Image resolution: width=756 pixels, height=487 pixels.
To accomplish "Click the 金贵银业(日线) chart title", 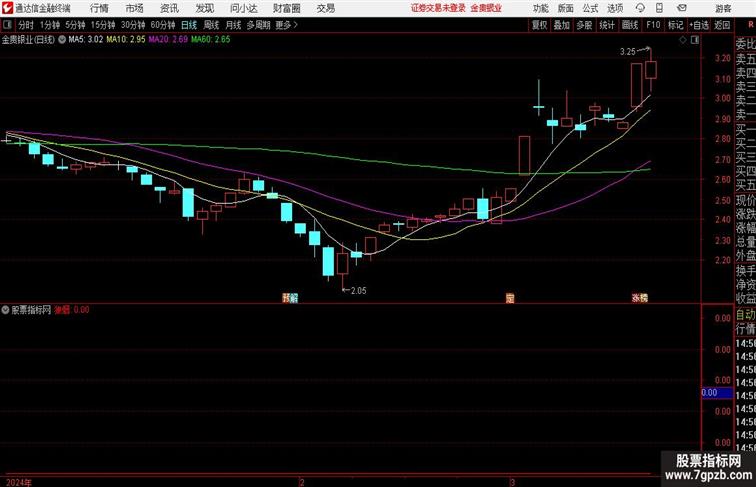I will pos(28,40).
